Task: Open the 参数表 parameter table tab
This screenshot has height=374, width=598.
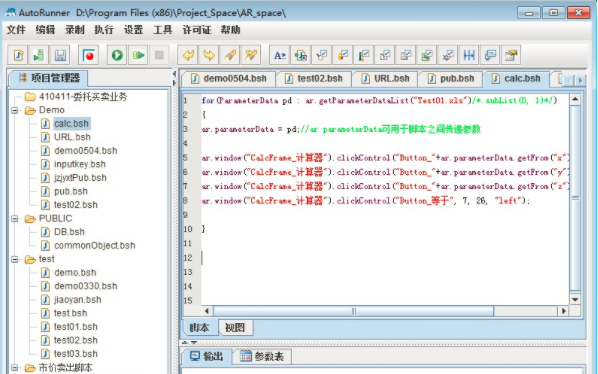Action: 262,357
